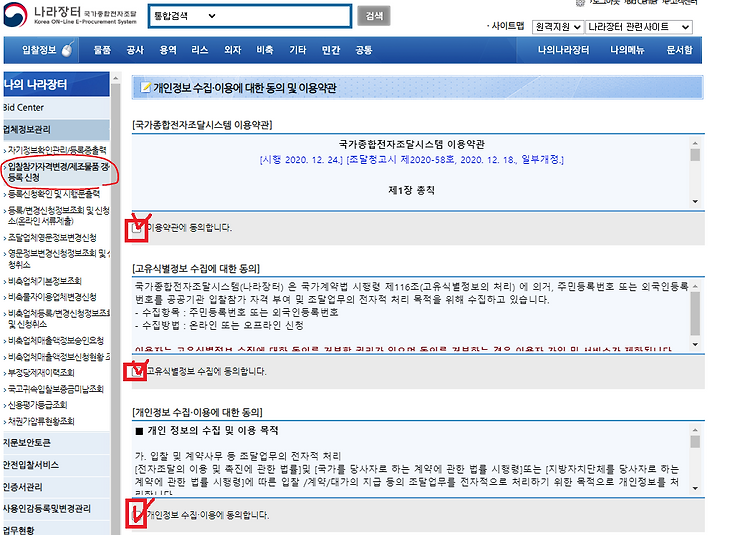Go to 나의나라장터
The image size is (750, 535).
563,50
